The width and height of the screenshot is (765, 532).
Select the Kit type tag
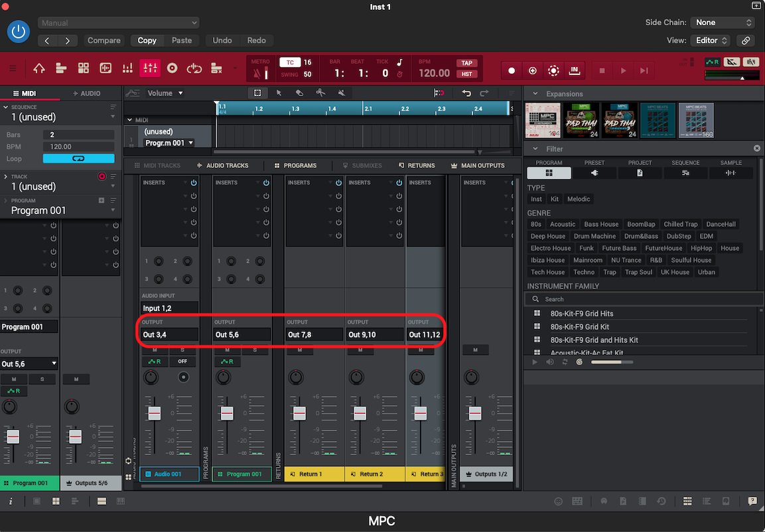click(554, 199)
